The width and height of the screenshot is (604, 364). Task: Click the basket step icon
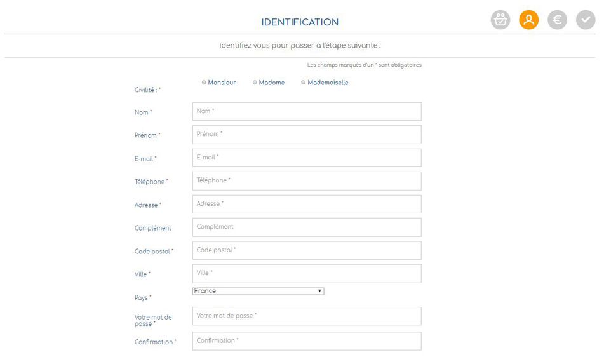[x=500, y=20]
